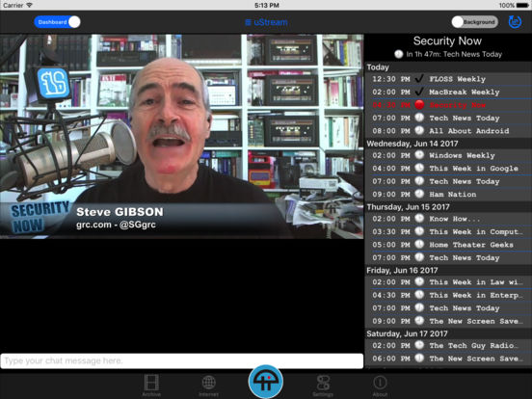The width and height of the screenshot is (532, 399).
Task: Open the Settings tab icon
Action: click(323, 386)
